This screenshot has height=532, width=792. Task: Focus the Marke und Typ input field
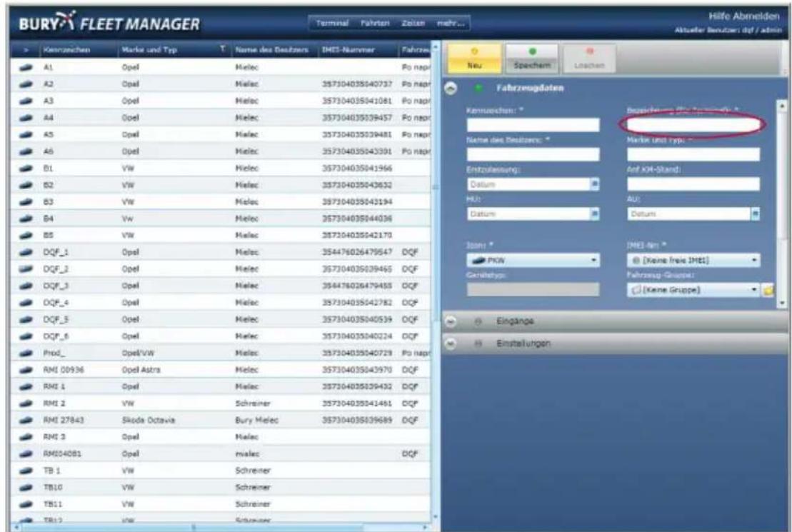pyautogui.click(x=693, y=154)
